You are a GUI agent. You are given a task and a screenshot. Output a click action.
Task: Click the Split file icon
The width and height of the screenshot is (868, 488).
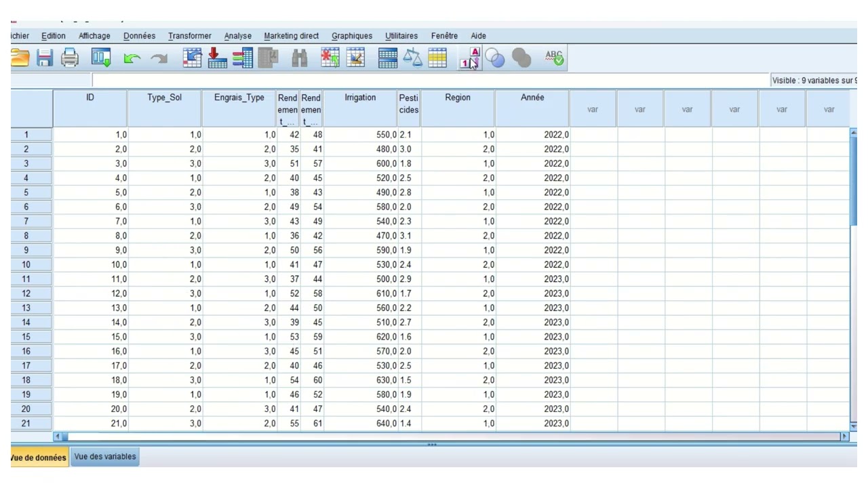pos(388,59)
